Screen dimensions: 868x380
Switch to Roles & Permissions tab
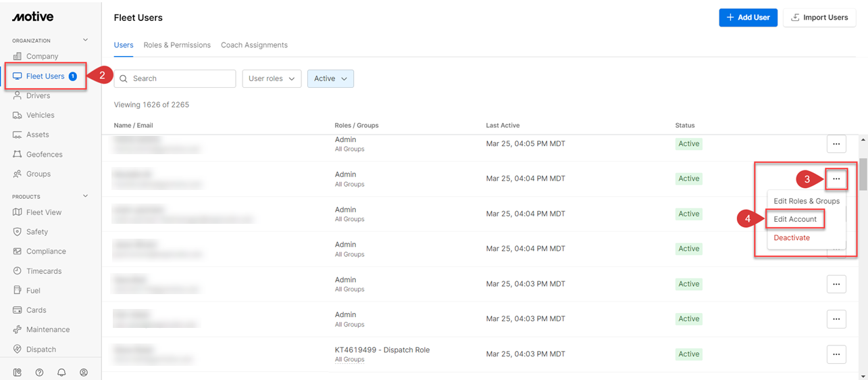click(177, 45)
